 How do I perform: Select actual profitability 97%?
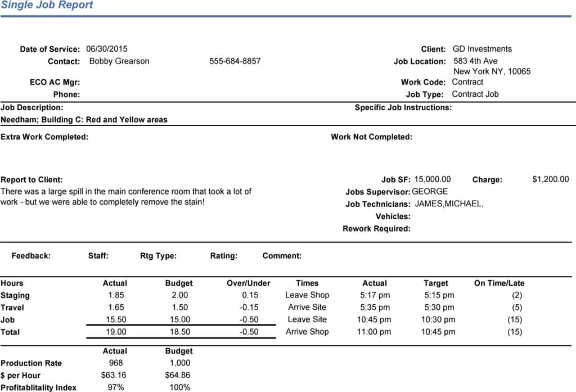coord(116,388)
